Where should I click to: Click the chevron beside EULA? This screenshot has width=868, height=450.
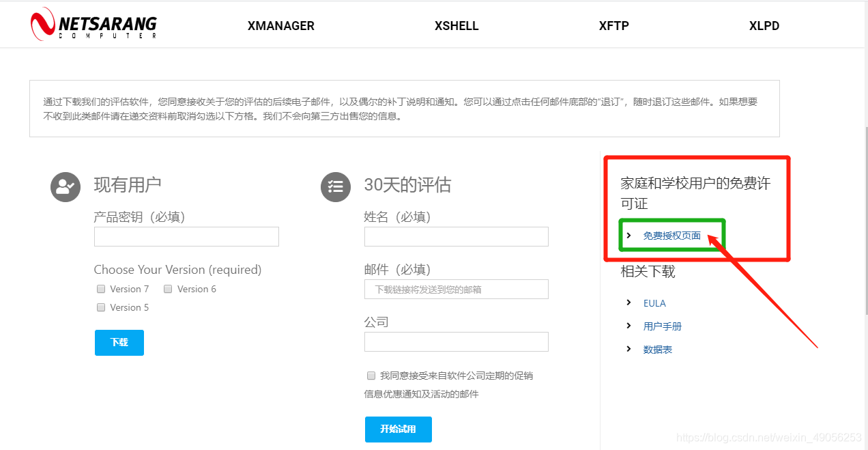(x=628, y=303)
